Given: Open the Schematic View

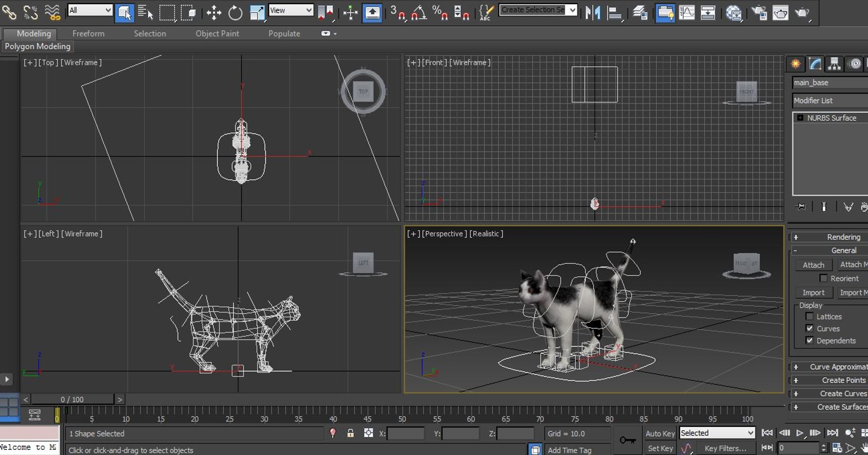Looking at the screenshot, I should (x=708, y=12).
